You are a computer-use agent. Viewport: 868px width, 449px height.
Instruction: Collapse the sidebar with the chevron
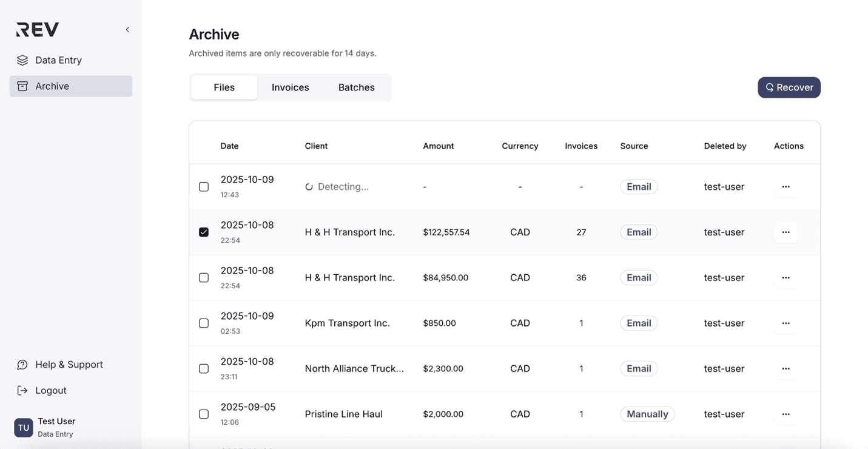coord(127,30)
